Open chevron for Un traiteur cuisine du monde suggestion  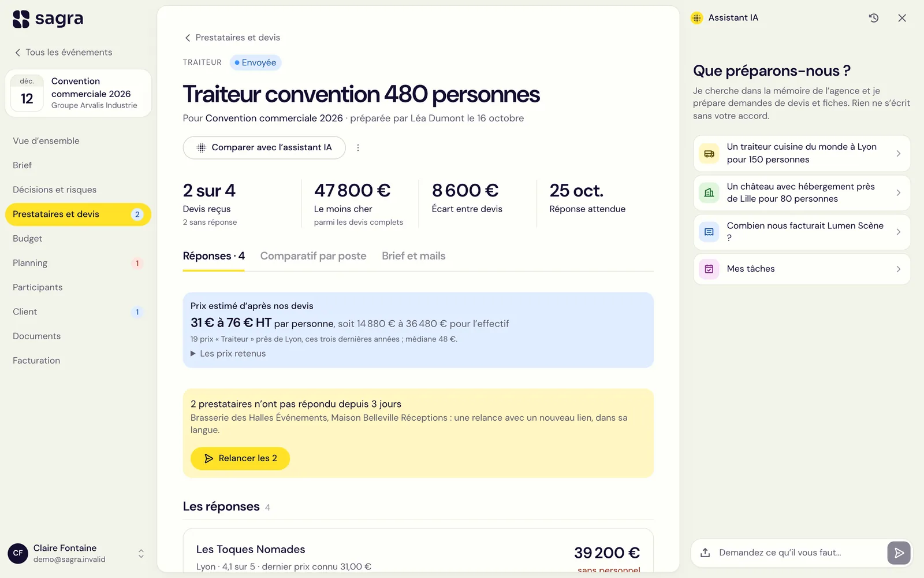[898, 154]
